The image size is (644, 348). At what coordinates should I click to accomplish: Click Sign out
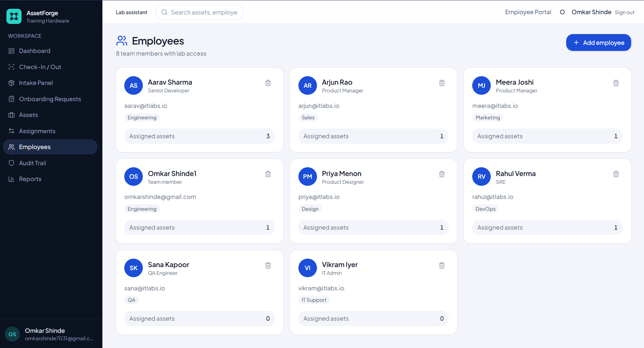click(624, 12)
